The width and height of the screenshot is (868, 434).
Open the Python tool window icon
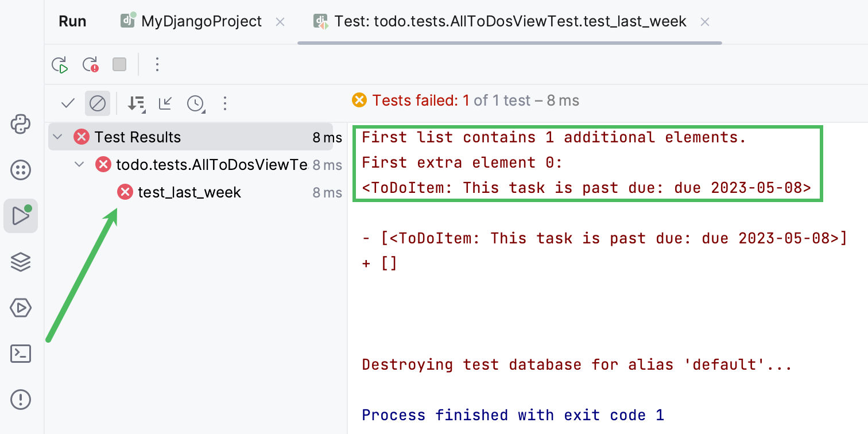(21, 125)
